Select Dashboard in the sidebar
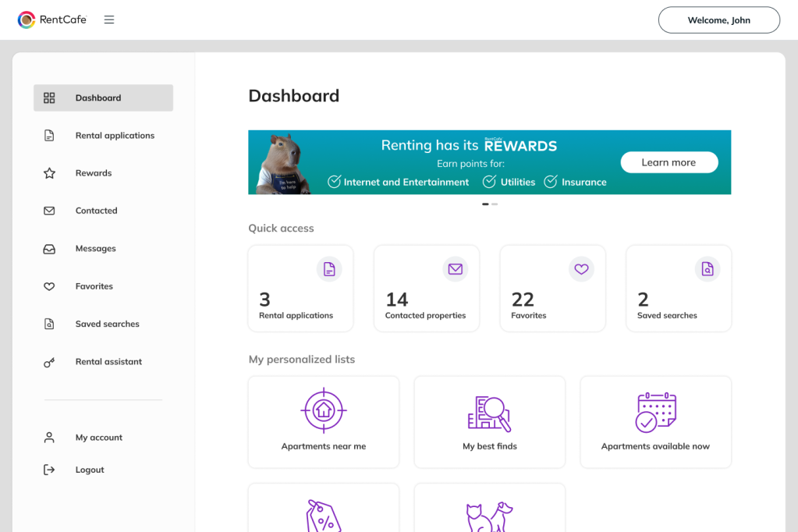Image resolution: width=798 pixels, height=532 pixels. [103, 98]
